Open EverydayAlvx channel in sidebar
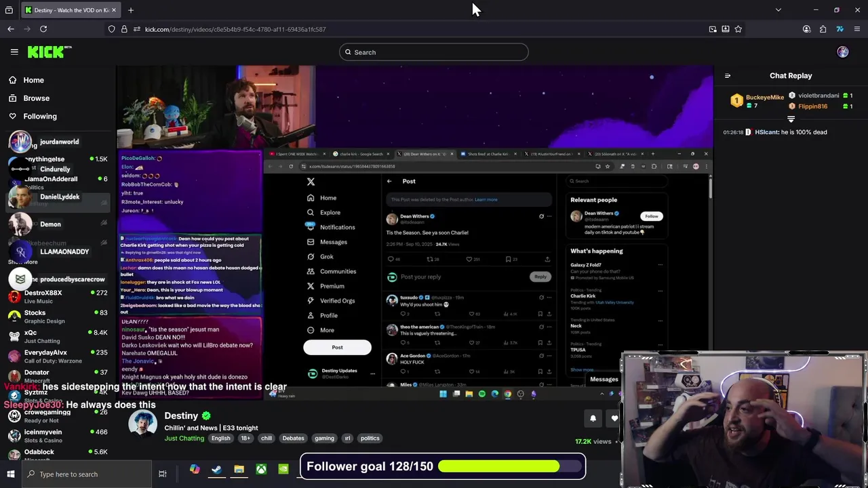Viewport: 868px width, 488px height. tap(58, 356)
